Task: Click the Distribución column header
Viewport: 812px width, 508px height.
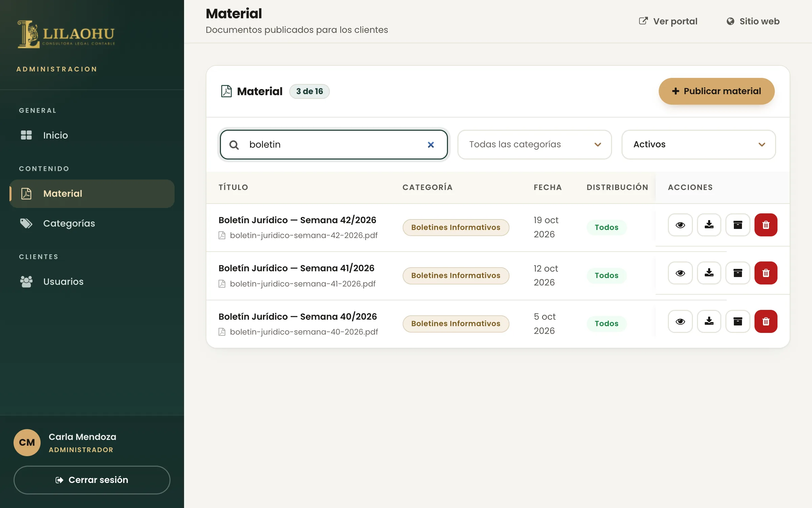Action: pyautogui.click(x=617, y=187)
